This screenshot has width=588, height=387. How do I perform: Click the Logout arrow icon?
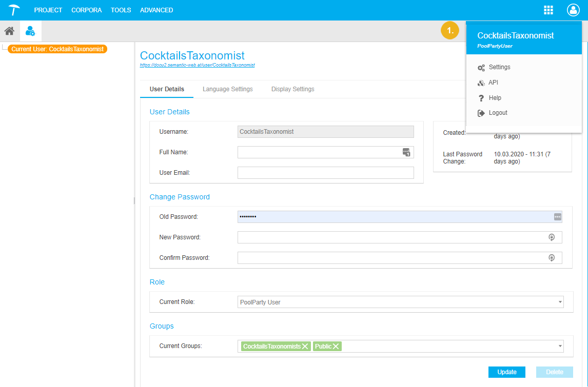tap(481, 113)
